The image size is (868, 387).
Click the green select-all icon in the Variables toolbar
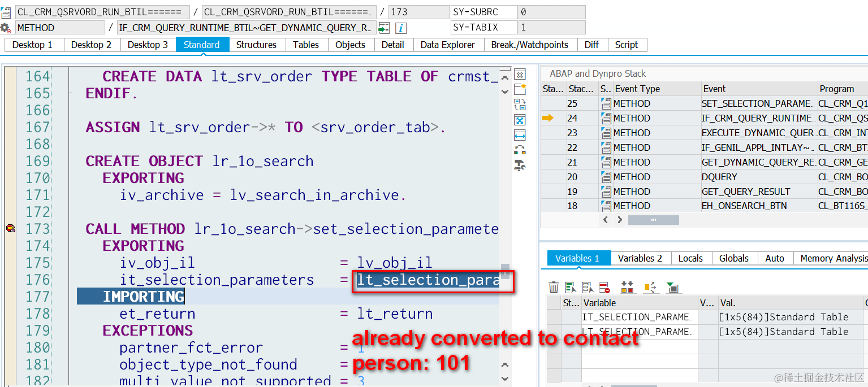[571, 288]
